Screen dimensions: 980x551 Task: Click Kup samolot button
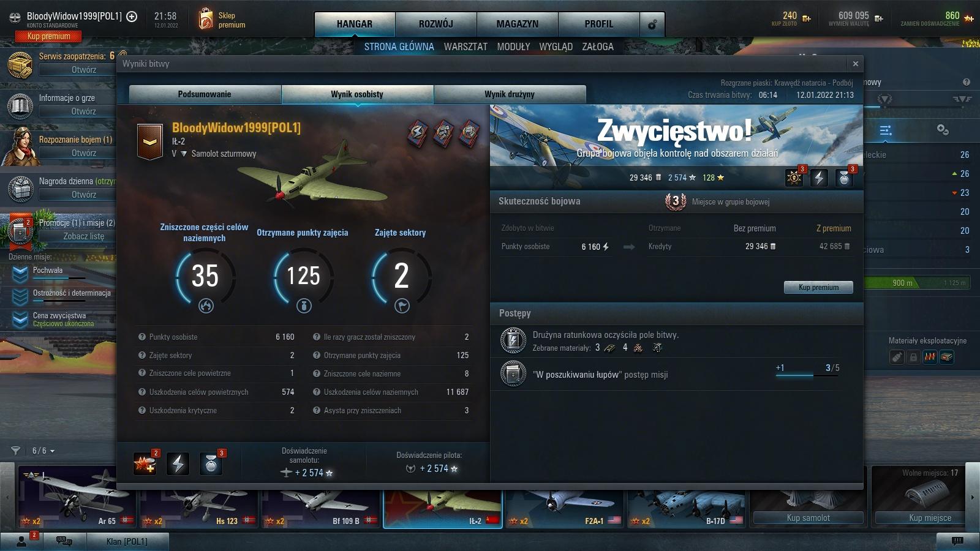808,518
